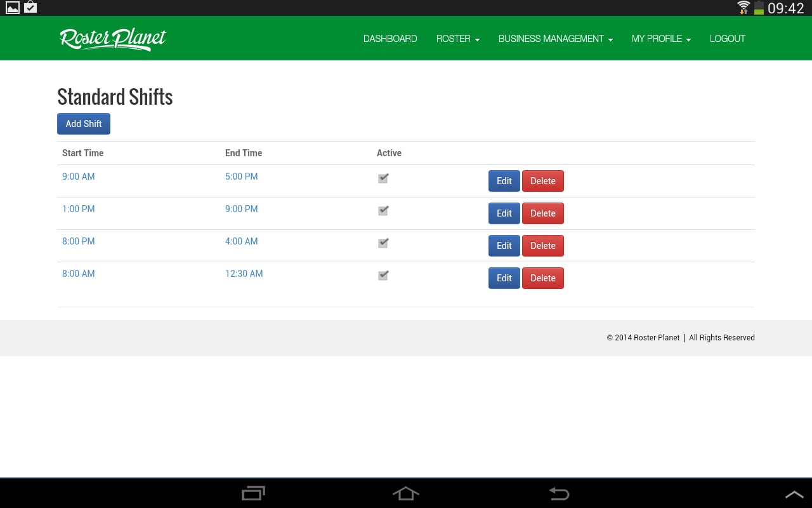Tap the Android back icon
Screen dimensions: 812x508
coord(559,493)
